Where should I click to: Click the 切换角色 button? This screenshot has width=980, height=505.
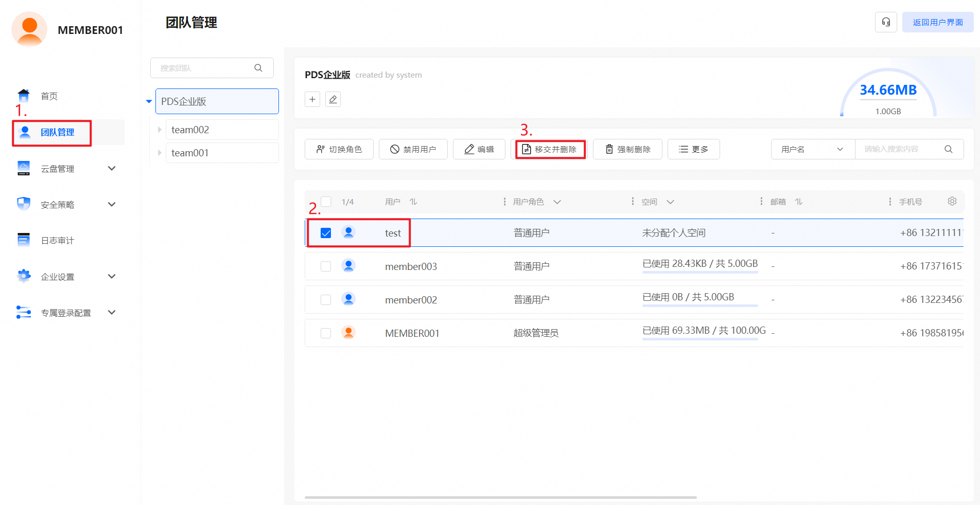pos(339,149)
